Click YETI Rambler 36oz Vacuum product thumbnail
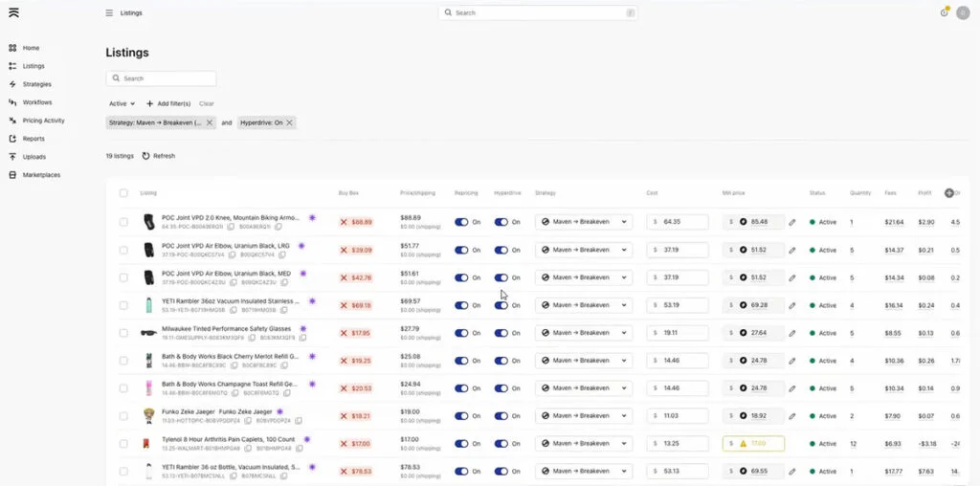This screenshot has width=980, height=486. [148, 305]
